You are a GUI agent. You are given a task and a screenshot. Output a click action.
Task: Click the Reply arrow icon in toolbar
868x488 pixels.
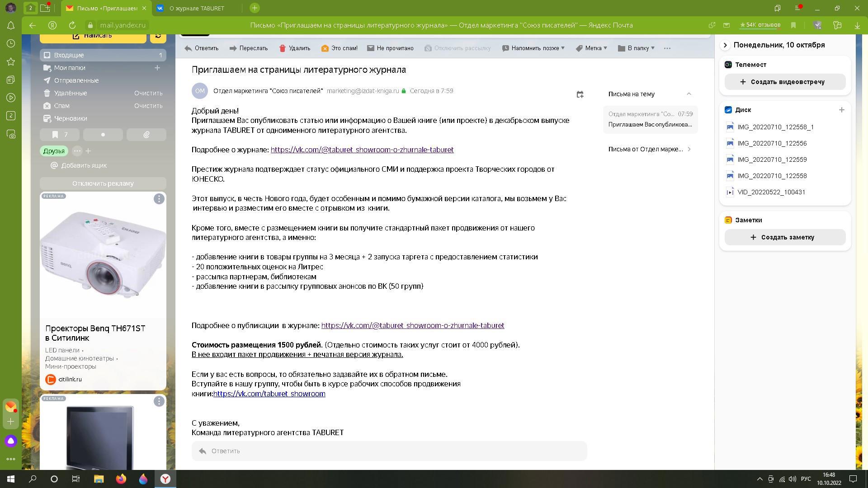pos(189,48)
